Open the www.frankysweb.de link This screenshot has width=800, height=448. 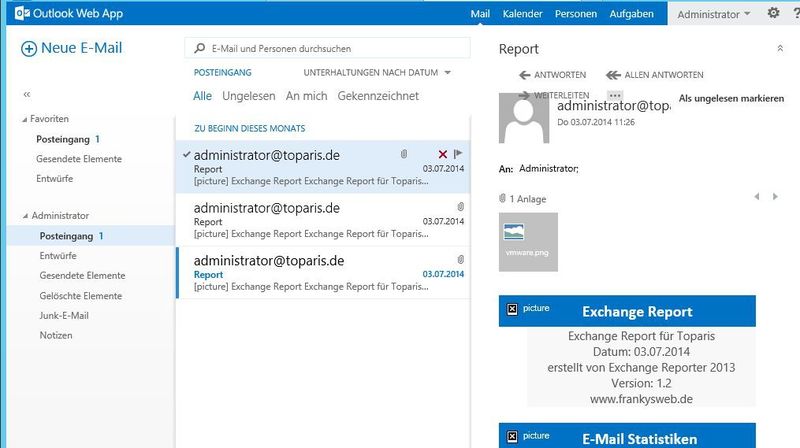[641, 399]
